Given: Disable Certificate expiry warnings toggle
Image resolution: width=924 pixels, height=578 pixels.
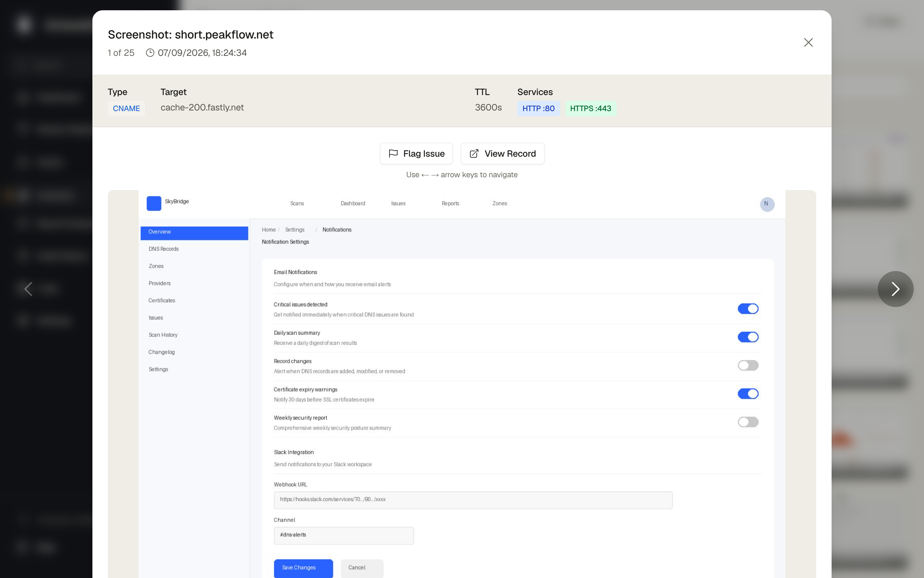Looking at the screenshot, I should [x=748, y=393].
